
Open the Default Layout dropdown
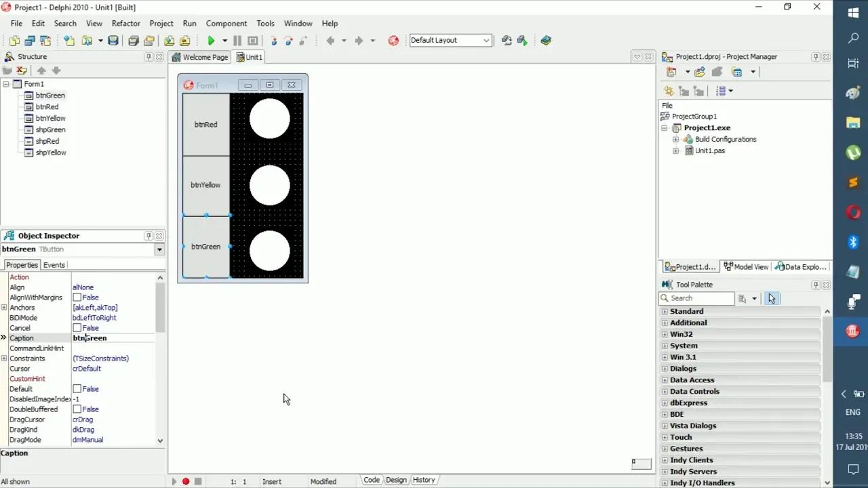point(486,40)
